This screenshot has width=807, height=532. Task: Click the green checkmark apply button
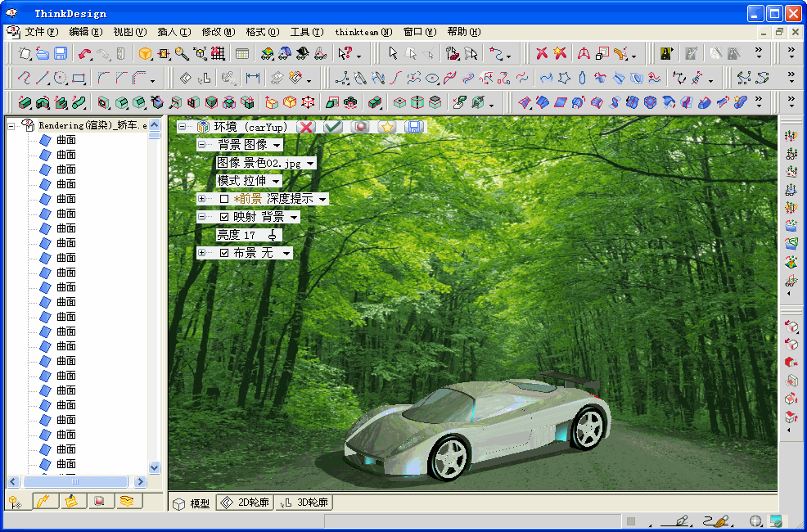[333, 127]
